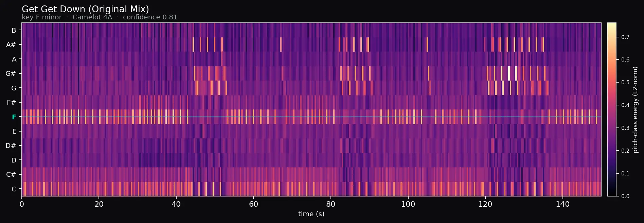The width and height of the screenshot is (644, 223).
Task: Click the B pitch-class axis label
Action: point(14,30)
